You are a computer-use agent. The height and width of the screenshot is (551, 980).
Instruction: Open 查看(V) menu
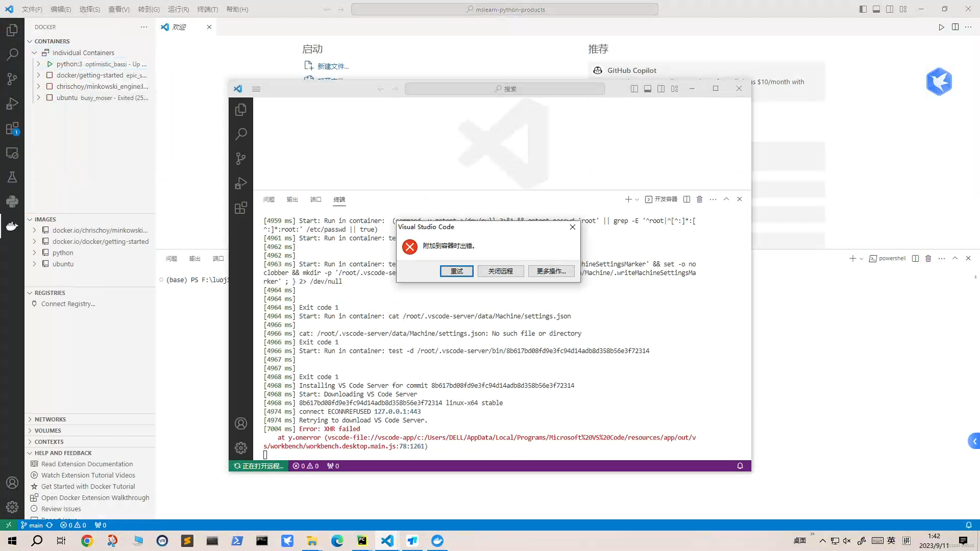(119, 9)
